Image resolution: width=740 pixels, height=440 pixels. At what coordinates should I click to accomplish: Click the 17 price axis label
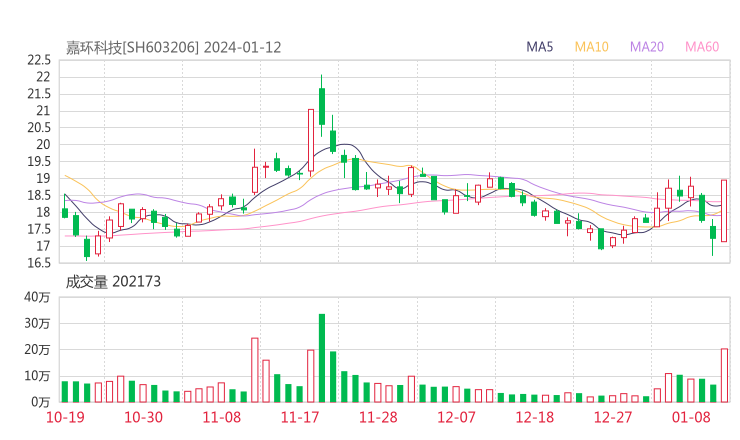[43, 246]
